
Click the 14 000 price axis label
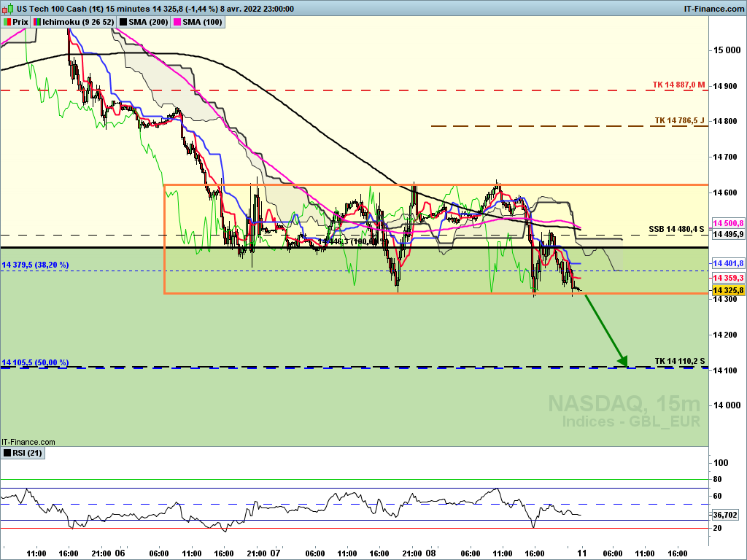coord(727,405)
